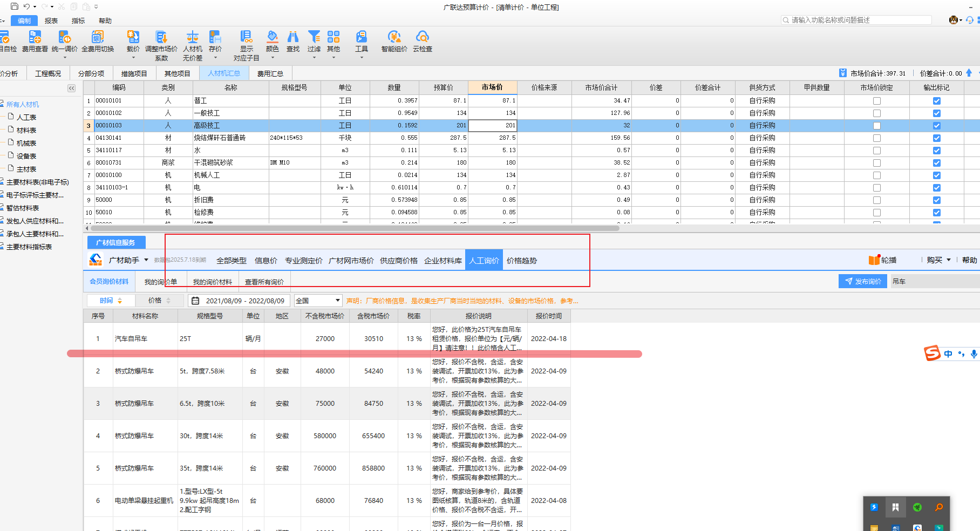Click the function search input field
This screenshot has height=531, width=980.
[856, 20]
